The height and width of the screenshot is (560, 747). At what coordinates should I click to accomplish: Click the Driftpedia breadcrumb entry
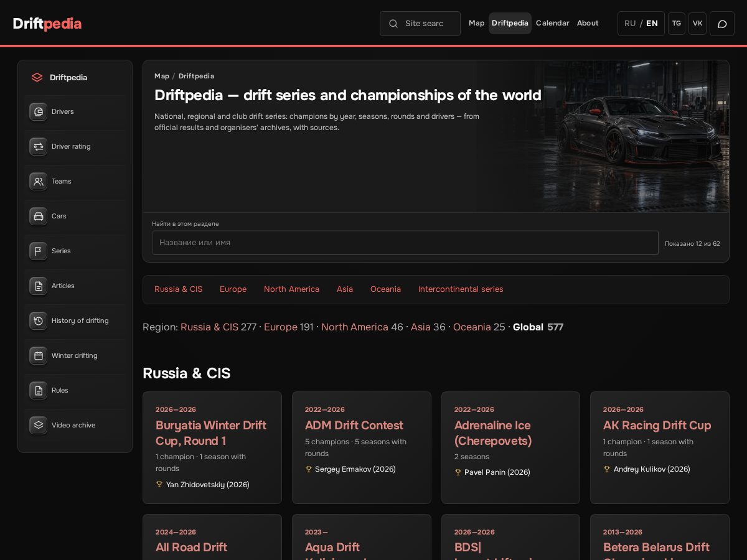pos(196,76)
